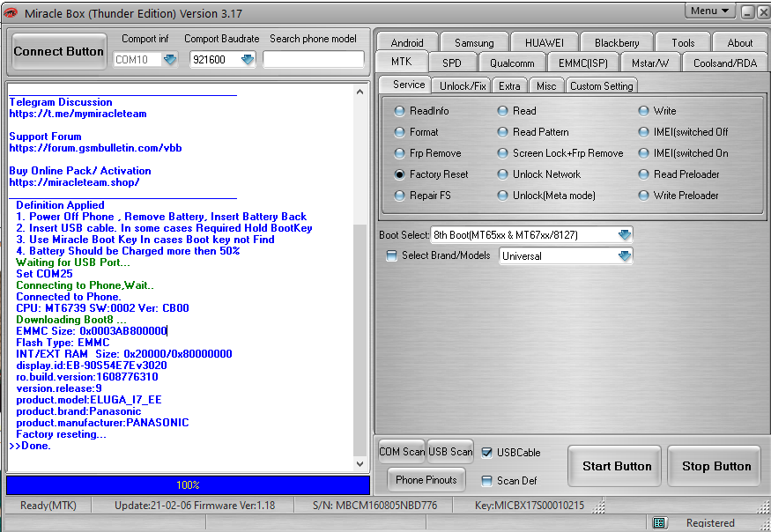771x532 pixels.
Task: Switch to the Android tab
Action: point(406,43)
